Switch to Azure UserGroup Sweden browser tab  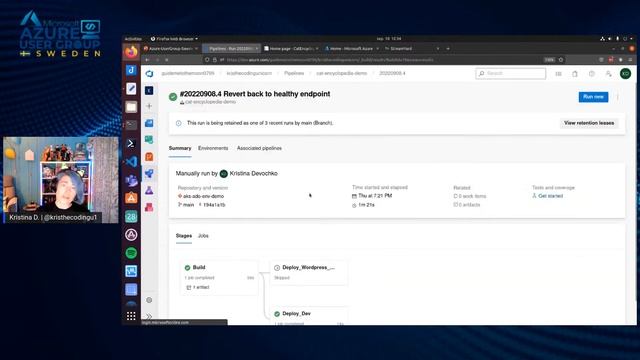170,49
